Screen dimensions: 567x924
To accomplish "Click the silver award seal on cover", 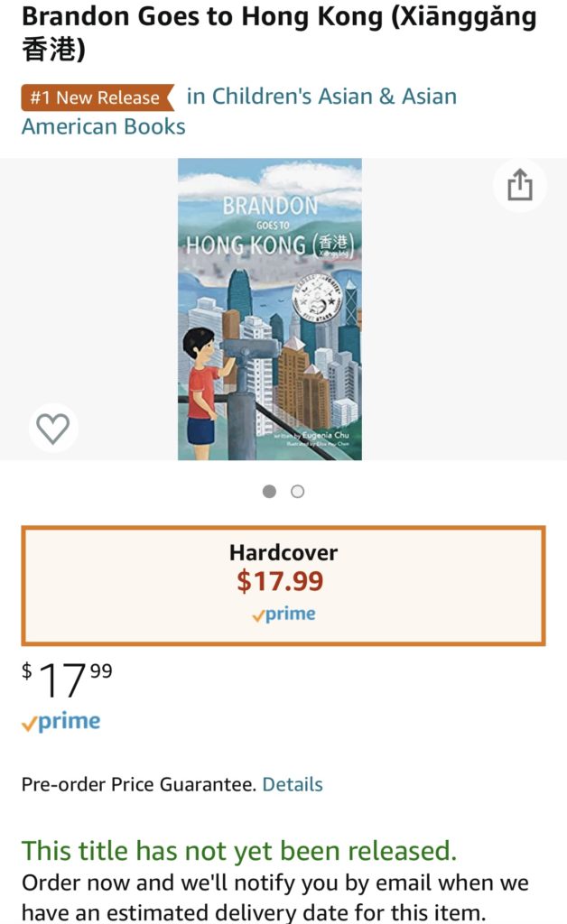I will (319, 298).
